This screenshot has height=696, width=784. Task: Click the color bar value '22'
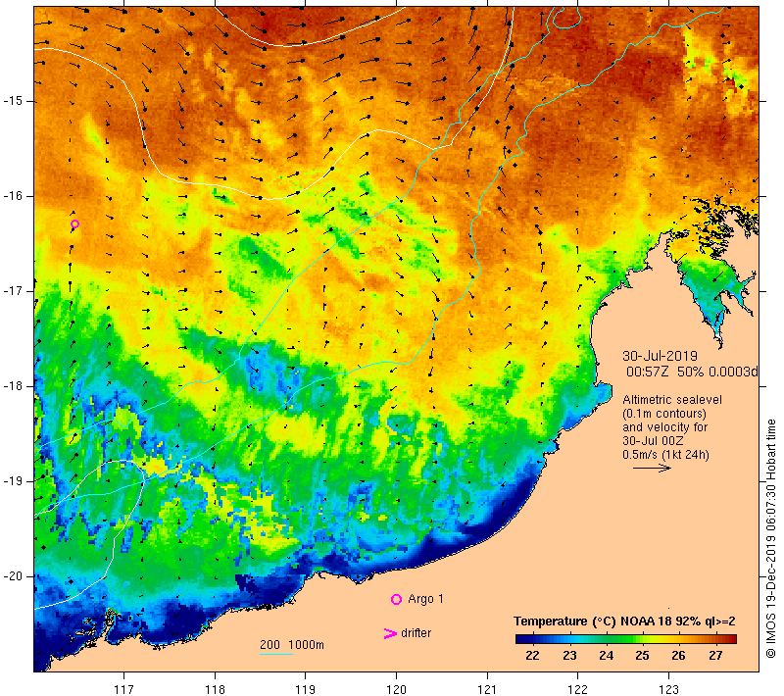click(x=533, y=656)
